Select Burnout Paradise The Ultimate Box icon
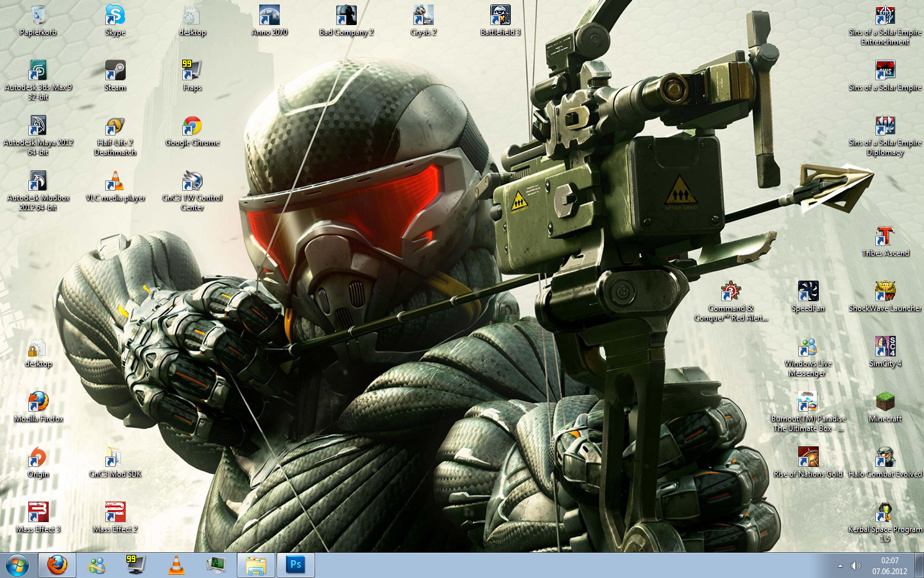 pyautogui.click(x=808, y=412)
